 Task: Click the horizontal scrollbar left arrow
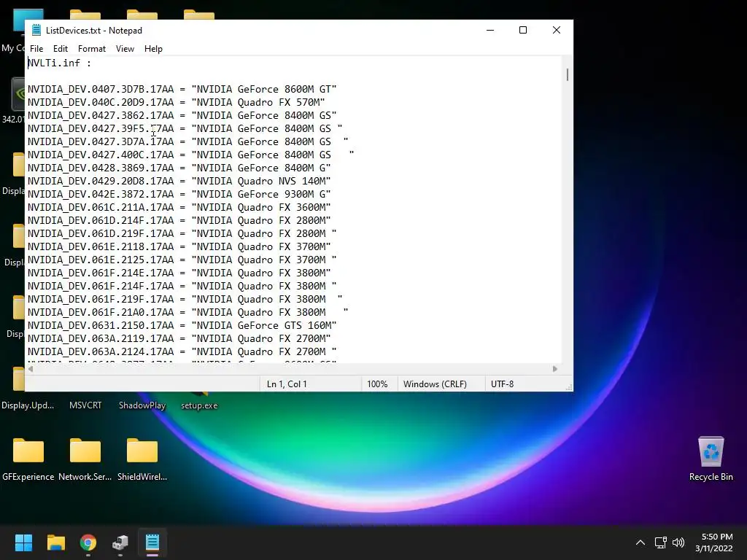pyautogui.click(x=31, y=369)
